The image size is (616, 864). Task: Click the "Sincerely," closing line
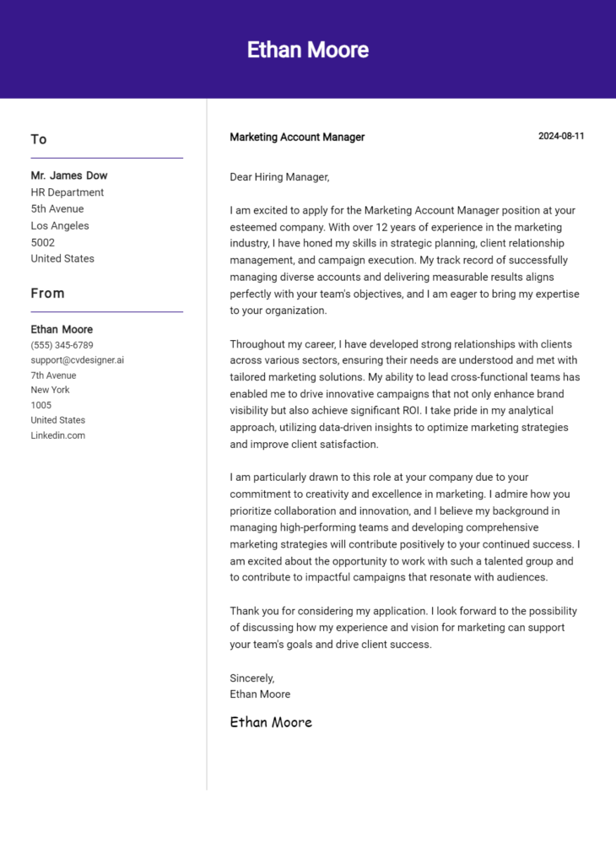pyautogui.click(x=252, y=678)
